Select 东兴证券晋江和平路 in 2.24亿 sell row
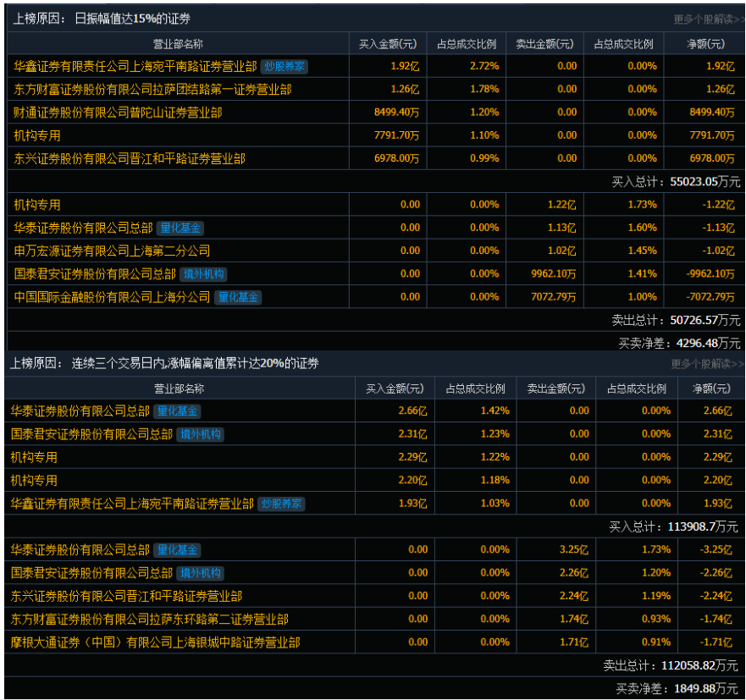Image resolution: width=746 pixels, height=700 pixels. click(126, 597)
